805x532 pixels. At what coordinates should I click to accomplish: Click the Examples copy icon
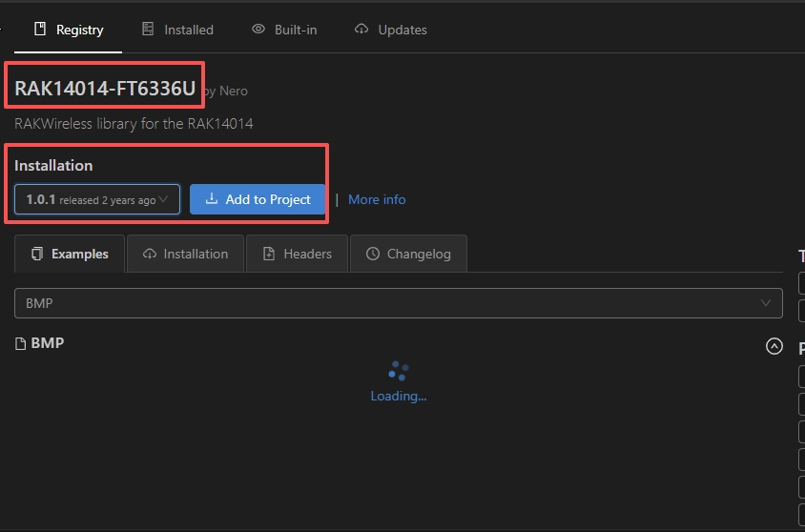[37, 254]
